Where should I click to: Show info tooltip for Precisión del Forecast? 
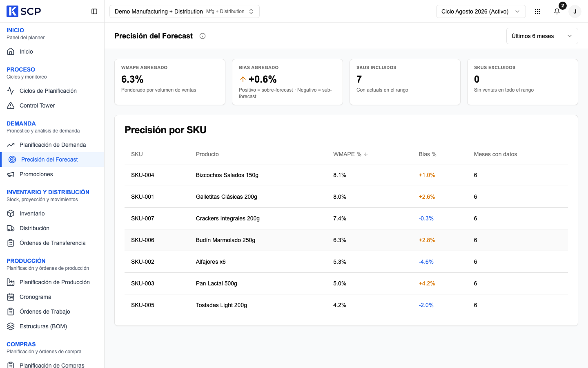coord(203,36)
